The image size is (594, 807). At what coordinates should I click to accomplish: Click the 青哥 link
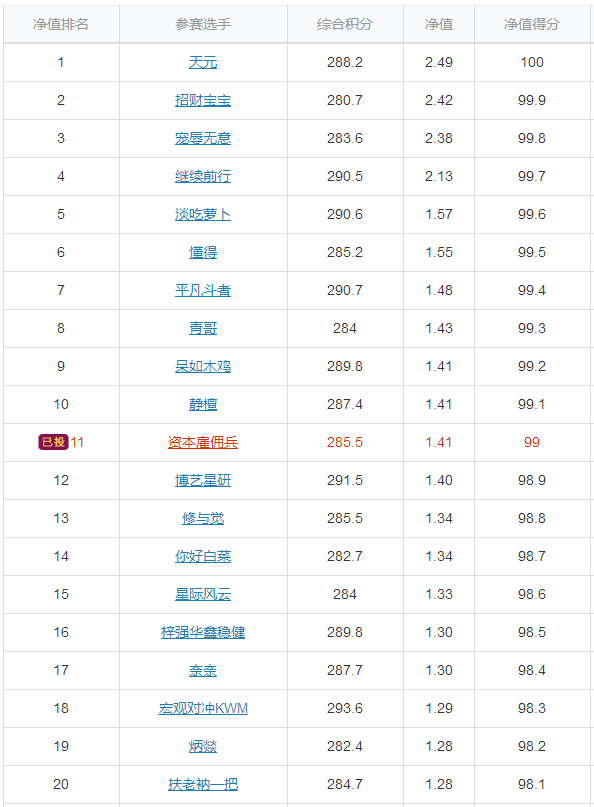coord(203,328)
